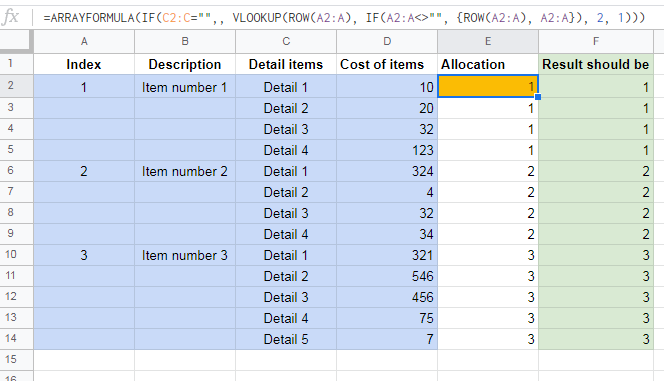
Task: Select column C header
Action: click(286, 41)
